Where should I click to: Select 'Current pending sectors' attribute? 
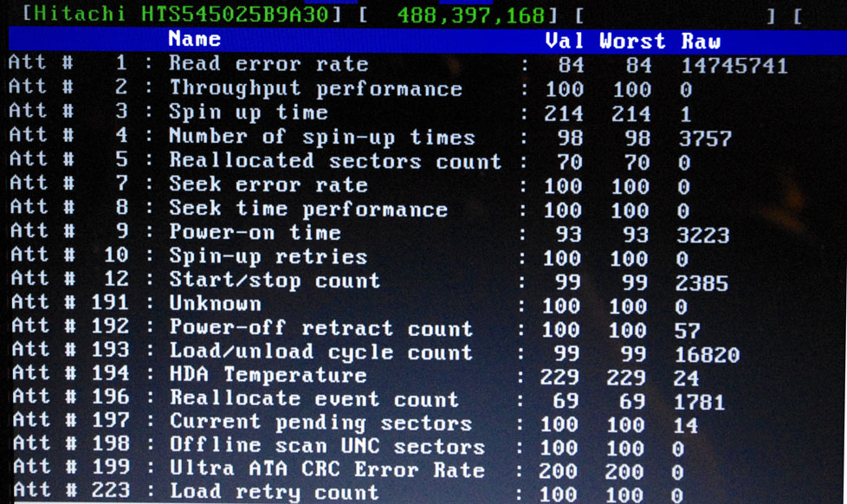[321, 423]
